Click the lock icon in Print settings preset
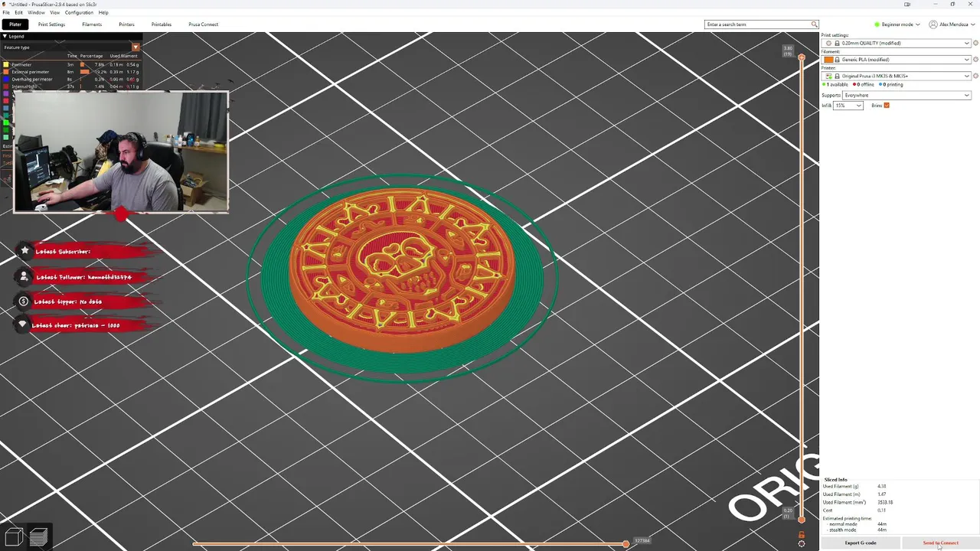Screen dimensions: 980x551 tap(837, 43)
